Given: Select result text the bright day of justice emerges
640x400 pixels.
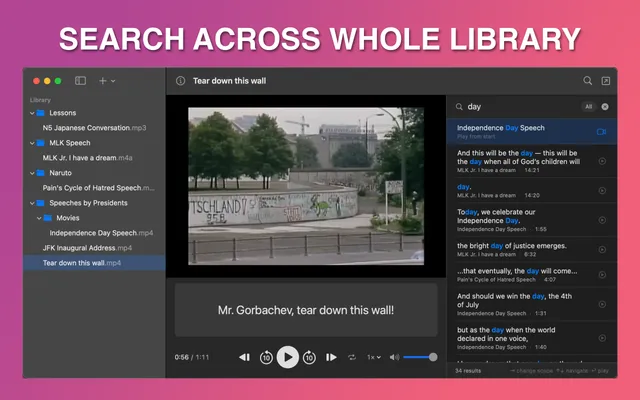Looking at the screenshot, I should (512, 246).
